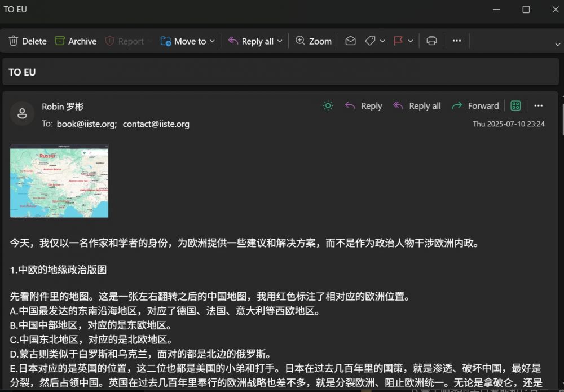Click the tag categorize icon
This screenshot has width=564, height=392.
370,41
